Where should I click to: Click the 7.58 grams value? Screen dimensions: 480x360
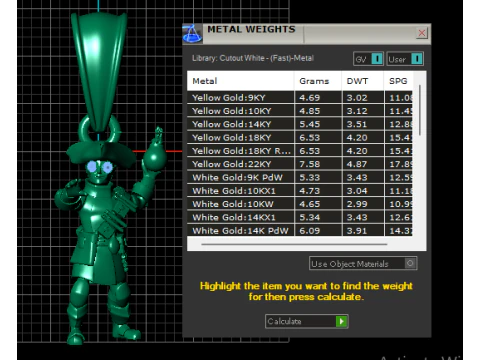pos(309,164)
